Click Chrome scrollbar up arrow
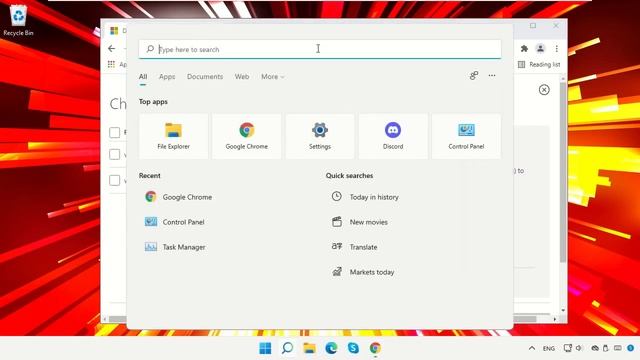The height and width of the screenshot is (360, 640). [x=563, y=78]
